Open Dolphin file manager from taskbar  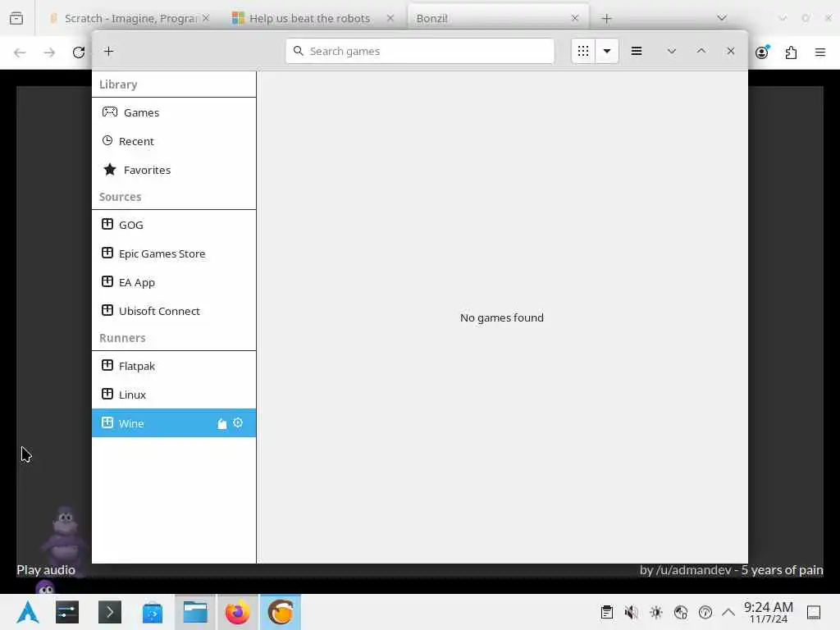point(195,612)
